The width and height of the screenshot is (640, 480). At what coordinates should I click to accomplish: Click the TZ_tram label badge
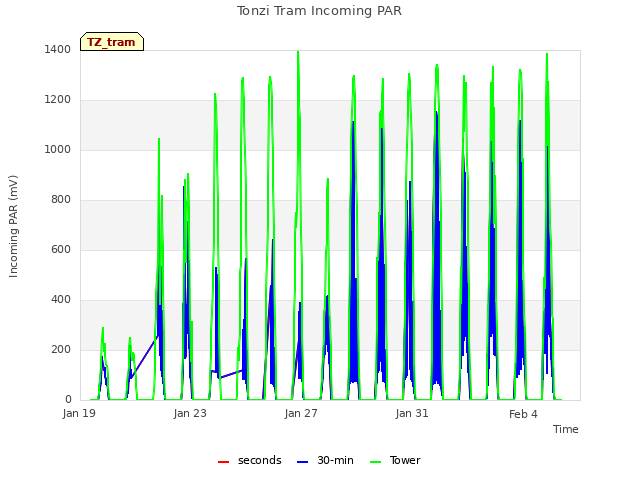tap(112, 42)
